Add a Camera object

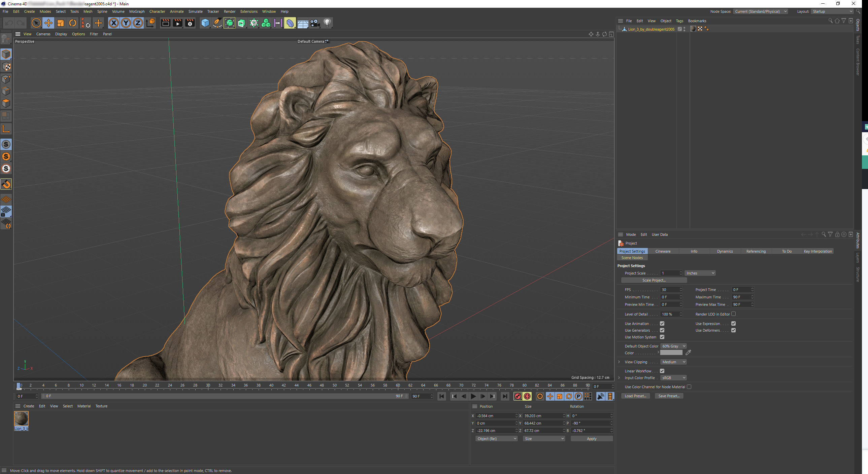(x=315, y=23)
